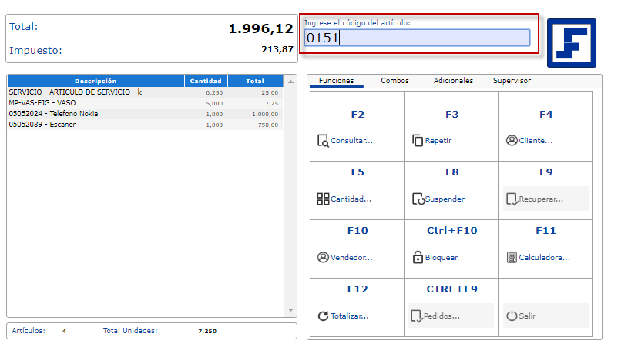Click the Total Unidades 7,250 value
Image resolution: width=621 pixels, height=364 pixels.
[x=207, y=331]
